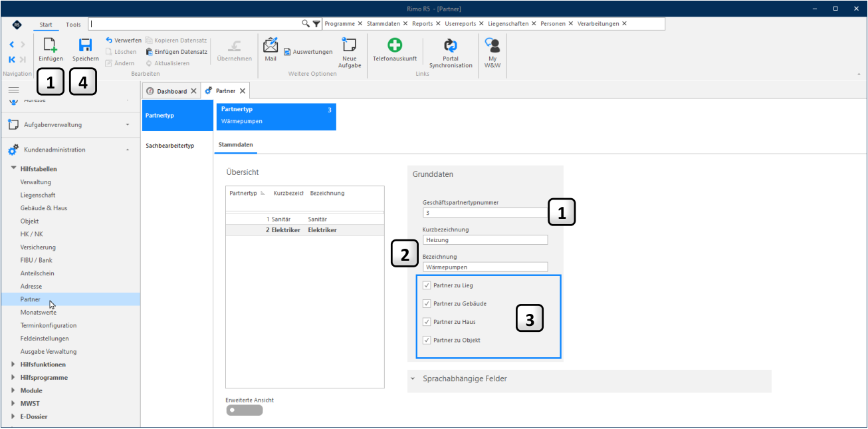The image size is (868, 429).
Task: Click the filter funnel icon
Action: pyautogui.click(x=316, y=23)
